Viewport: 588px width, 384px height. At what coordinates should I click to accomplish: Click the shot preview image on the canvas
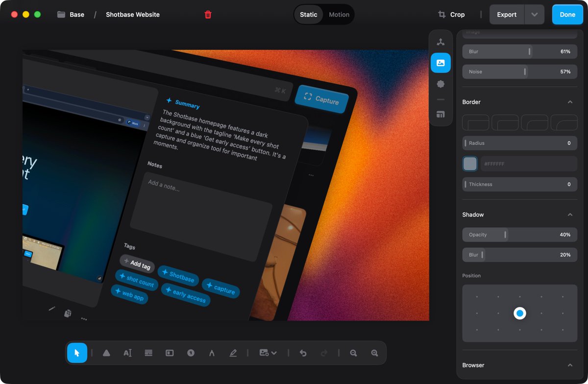[225, 185]
